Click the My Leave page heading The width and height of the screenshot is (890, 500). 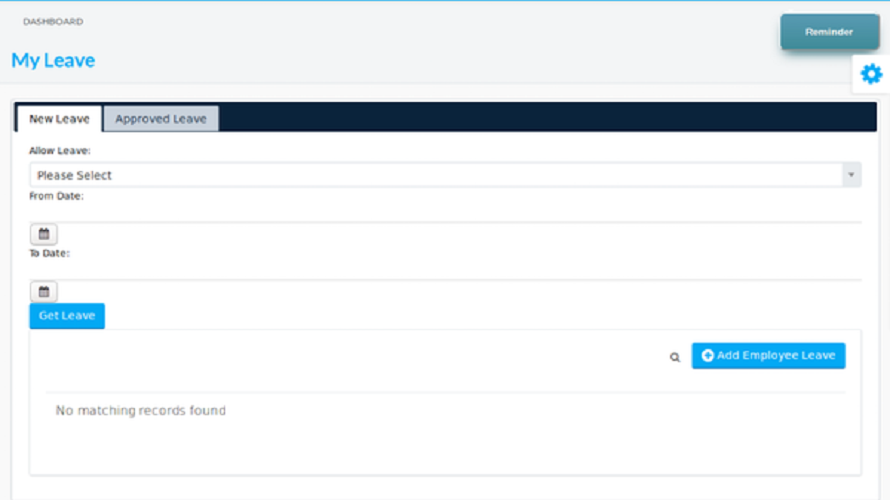pyautogui.click(x=53, y=60)
